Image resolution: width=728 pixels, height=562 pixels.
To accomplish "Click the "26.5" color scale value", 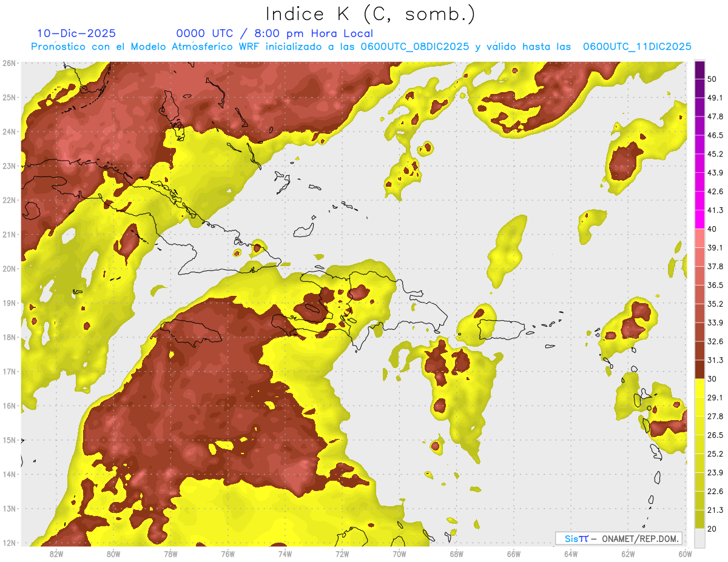I will tap(715, 435).
